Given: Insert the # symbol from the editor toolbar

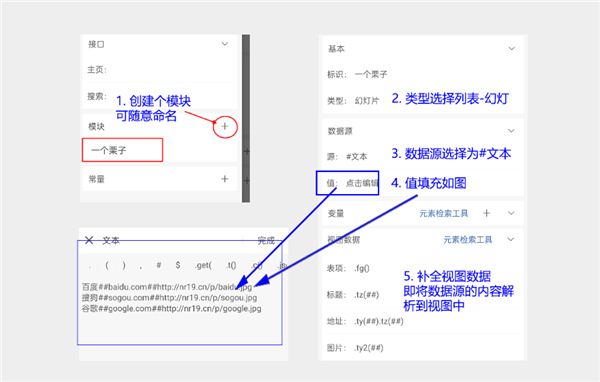Looking at the screenshot, I should pos(158,265).
